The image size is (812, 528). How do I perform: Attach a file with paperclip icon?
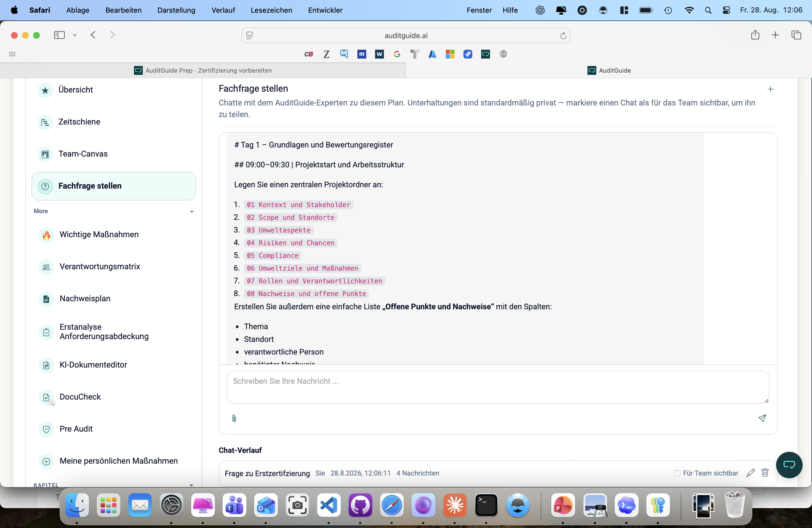coord(234,418)
